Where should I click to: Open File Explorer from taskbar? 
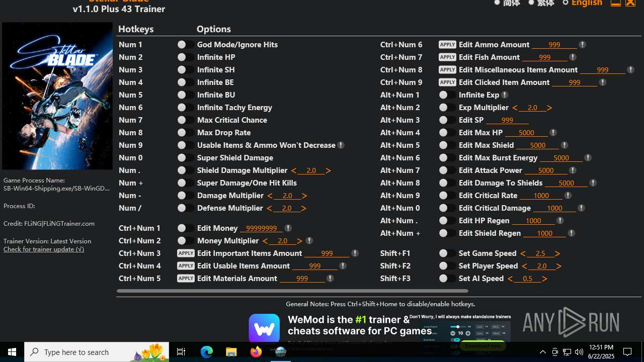pos(231,352)
